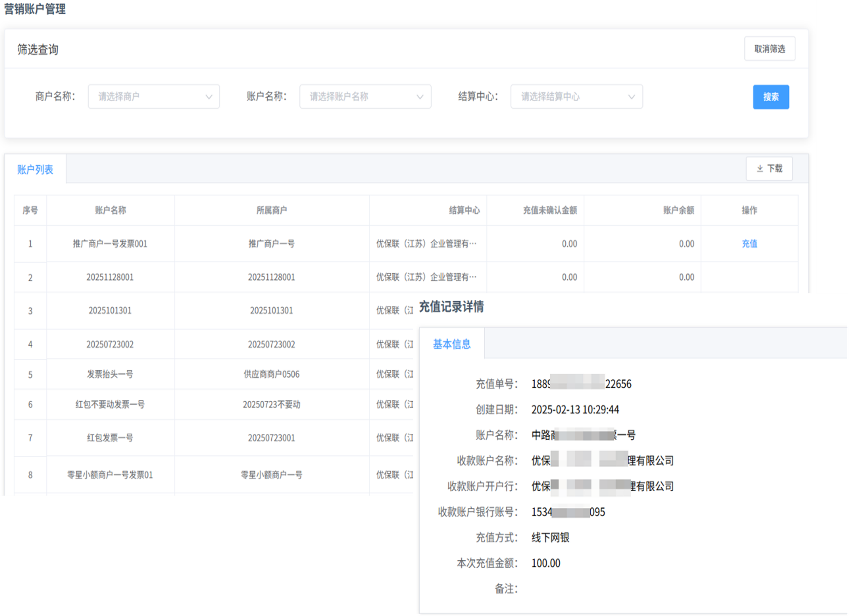Click the 营销账户管理 page title
The height and width of the screenshot is (616, 849).
pyautogui.click(x=35, y=9)
